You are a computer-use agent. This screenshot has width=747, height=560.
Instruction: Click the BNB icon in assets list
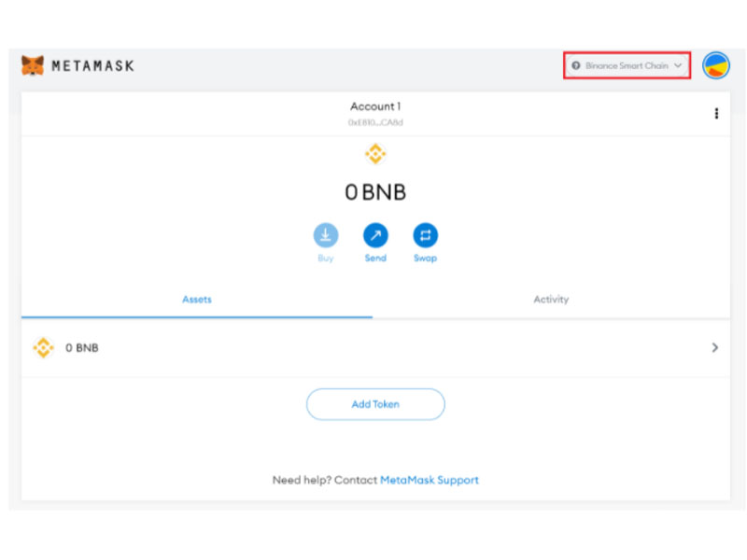pos(43,347)
